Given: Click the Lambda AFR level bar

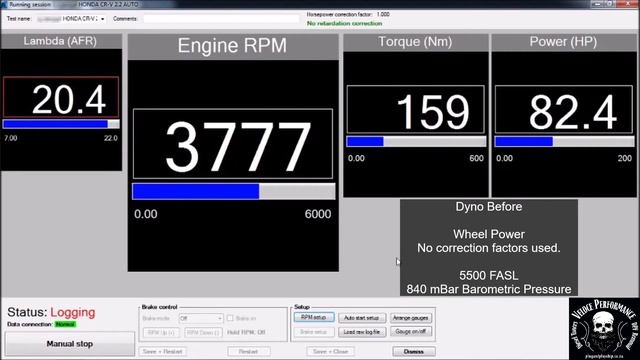Looking at the screenshot, I should point(61,124).
